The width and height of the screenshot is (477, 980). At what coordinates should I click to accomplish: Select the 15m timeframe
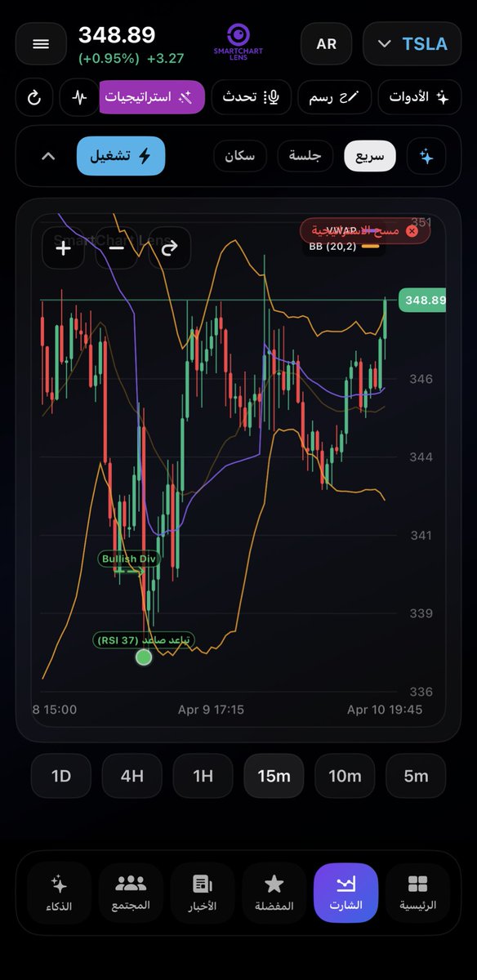[274, 776]
